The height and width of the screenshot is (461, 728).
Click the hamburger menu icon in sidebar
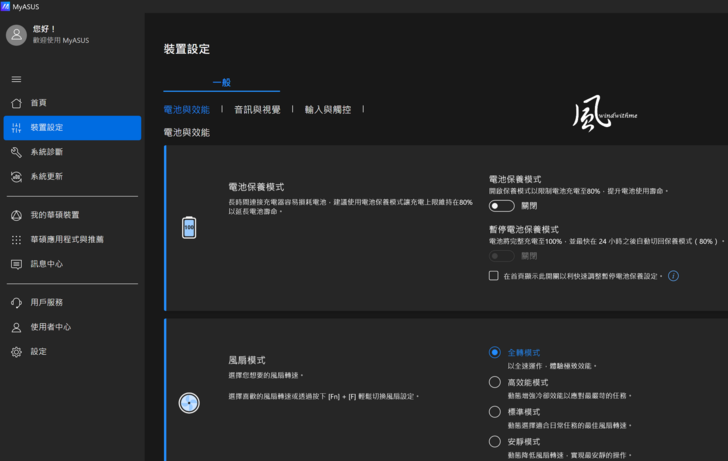tap(16, 79)
